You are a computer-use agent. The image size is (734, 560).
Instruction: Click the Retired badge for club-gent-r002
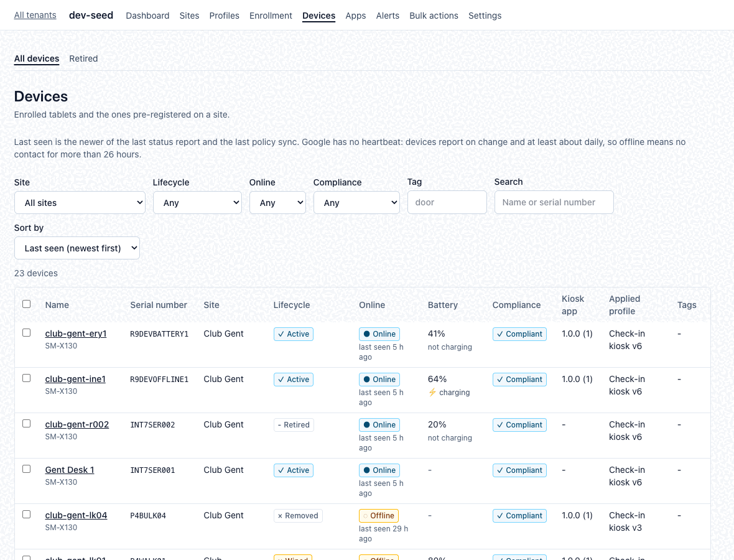tap(294, 425)
